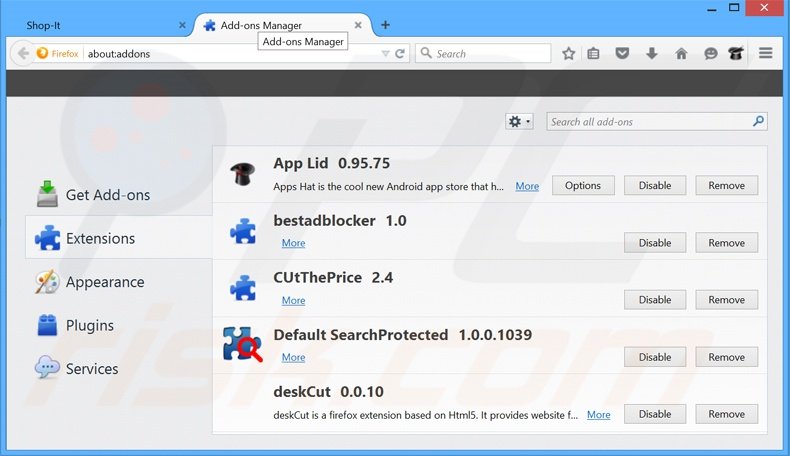This screenshot has width=790, height=456.
Task: Remove Default SearchProtected extension
Action: coord(727,357)
